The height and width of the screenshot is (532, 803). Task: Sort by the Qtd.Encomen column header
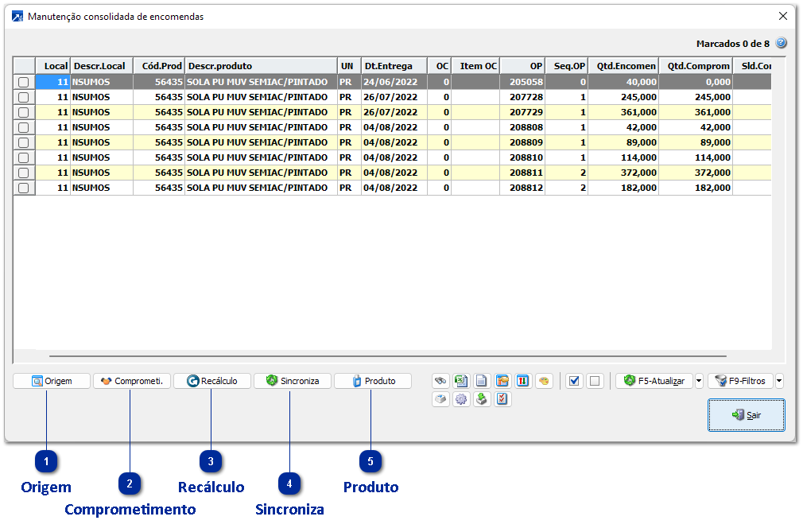[626, 66]
